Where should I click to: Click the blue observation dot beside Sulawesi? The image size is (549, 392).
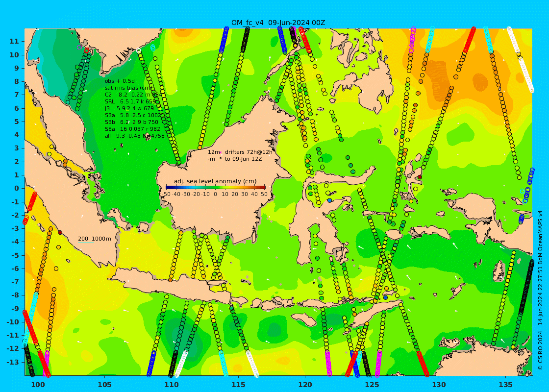[x=329, y=200]
